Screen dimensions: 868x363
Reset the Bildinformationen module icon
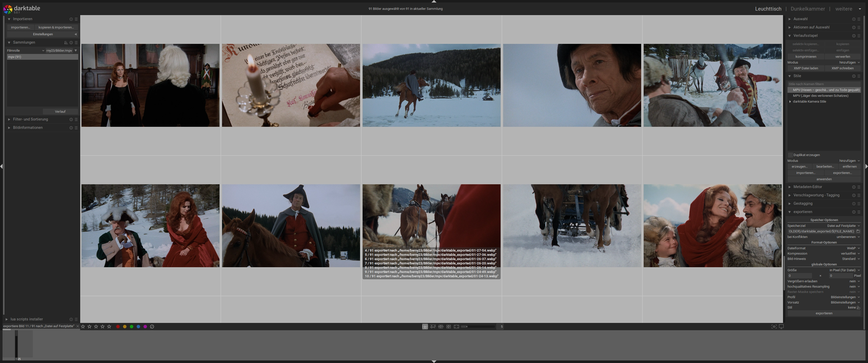tap(71, 128)
